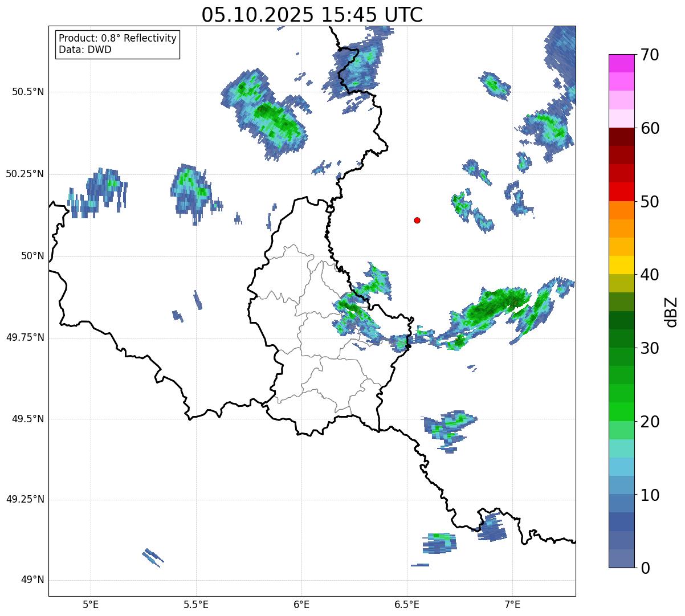Click the colorbar tick label 20
This screenshot has height=616, width=685.
click(650, 422)
